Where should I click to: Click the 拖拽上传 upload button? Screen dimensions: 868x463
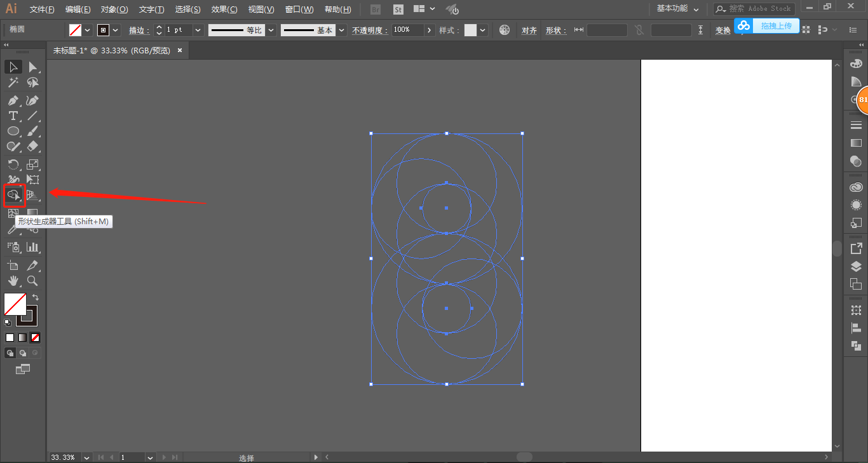click(767, 25)
